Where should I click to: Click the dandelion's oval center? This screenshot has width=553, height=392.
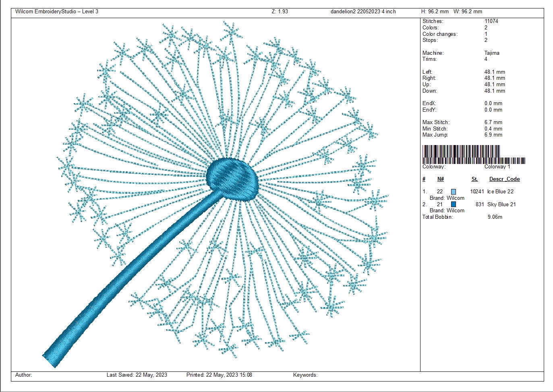[232, 178]
